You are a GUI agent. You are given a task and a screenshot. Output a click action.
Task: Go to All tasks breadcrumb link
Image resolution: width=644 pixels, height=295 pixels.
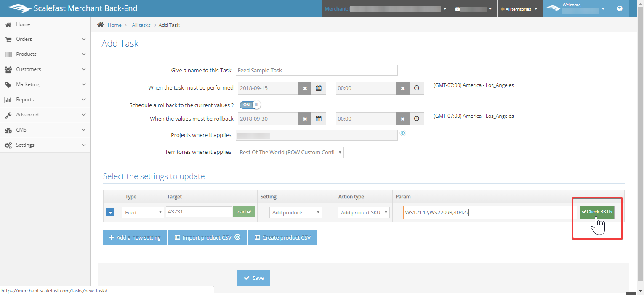pos(141,25)
